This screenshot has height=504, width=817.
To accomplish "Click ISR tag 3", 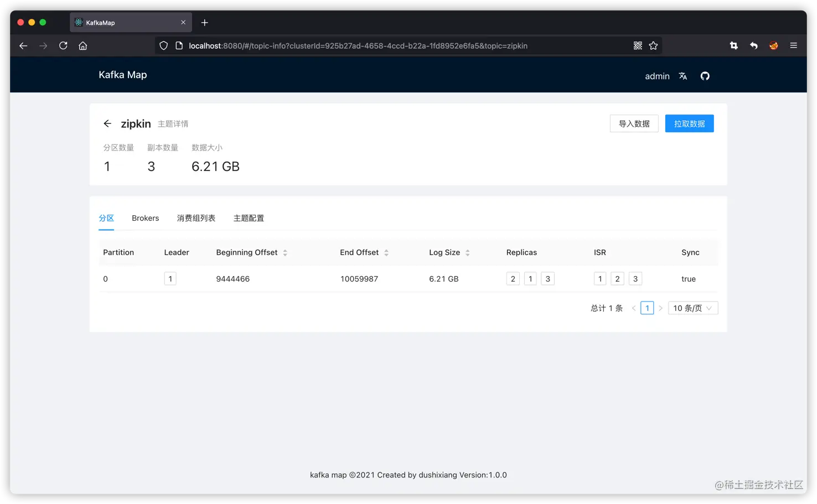I will 635,279.
